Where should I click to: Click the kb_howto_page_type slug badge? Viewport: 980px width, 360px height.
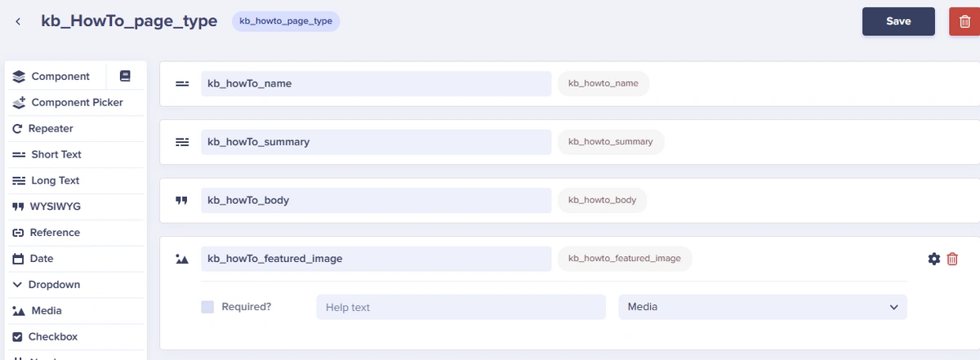point(286,21)
